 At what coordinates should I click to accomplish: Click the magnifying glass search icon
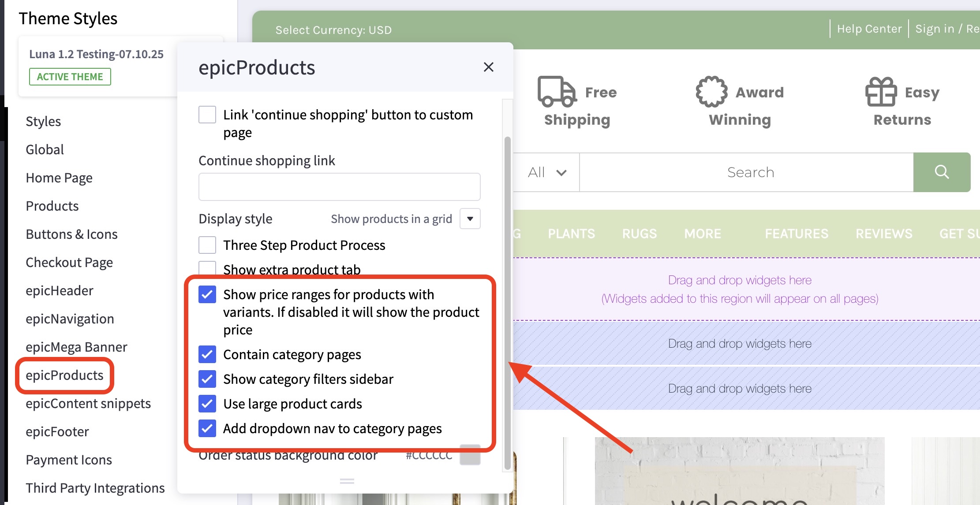(x=942, y=172)
